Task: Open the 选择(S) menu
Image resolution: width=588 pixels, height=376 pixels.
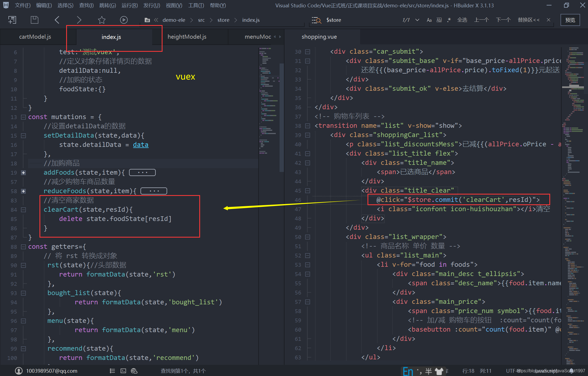Action: [66, 5]
